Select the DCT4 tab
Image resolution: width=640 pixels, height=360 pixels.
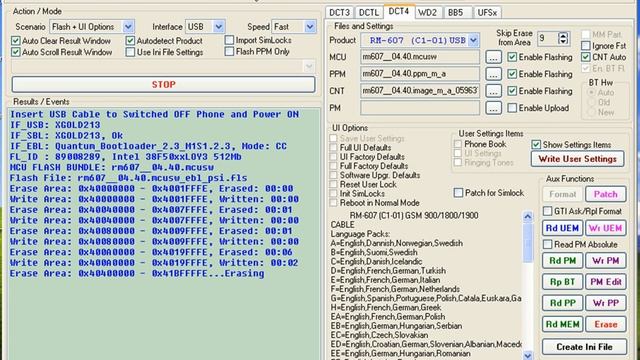click(399, 11)
